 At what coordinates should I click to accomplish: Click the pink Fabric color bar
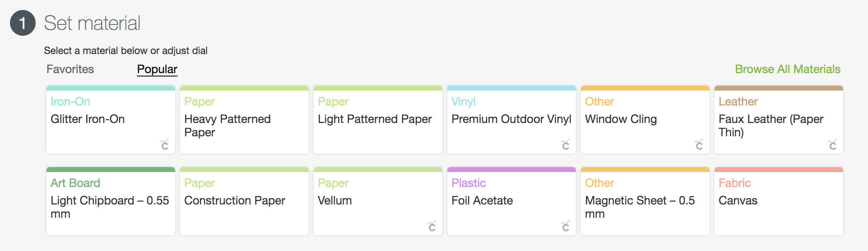pos(778,170)
